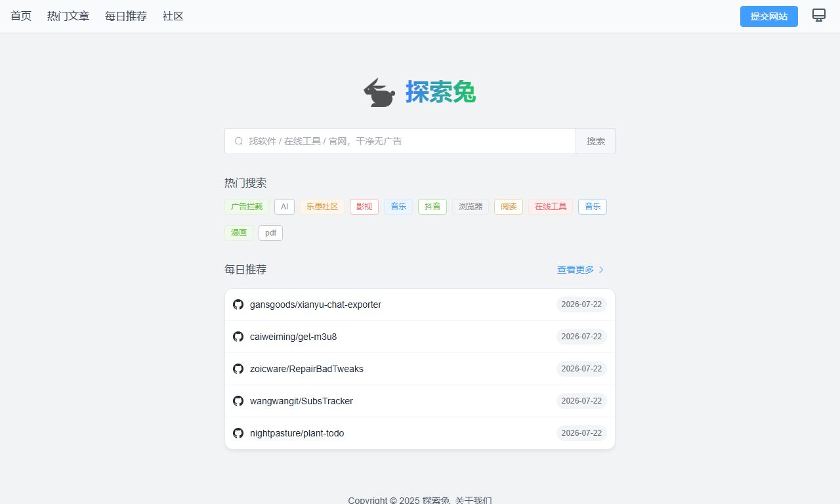The height and width of the screenshot is (504, 840).
Task: Open the 热门文章 nav item
Action: (x=68, y=16)
